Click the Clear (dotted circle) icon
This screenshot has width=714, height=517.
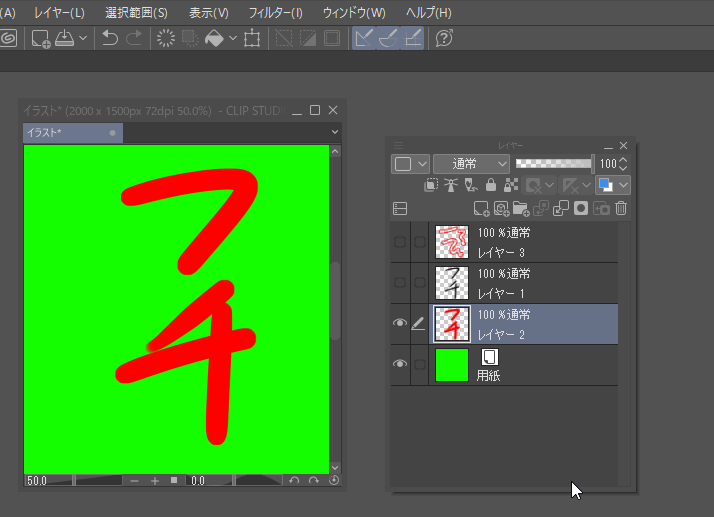(x=166, y=38)
